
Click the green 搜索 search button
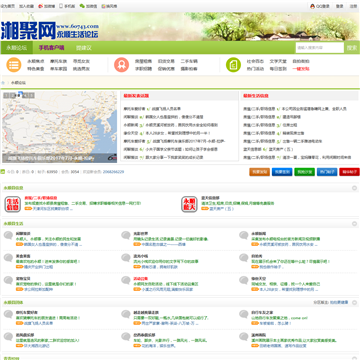[352, 48]
